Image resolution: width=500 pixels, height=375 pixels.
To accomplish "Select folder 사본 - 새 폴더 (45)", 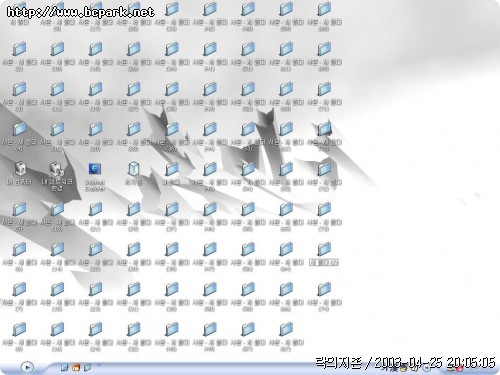I will click(x=210, y=176).
